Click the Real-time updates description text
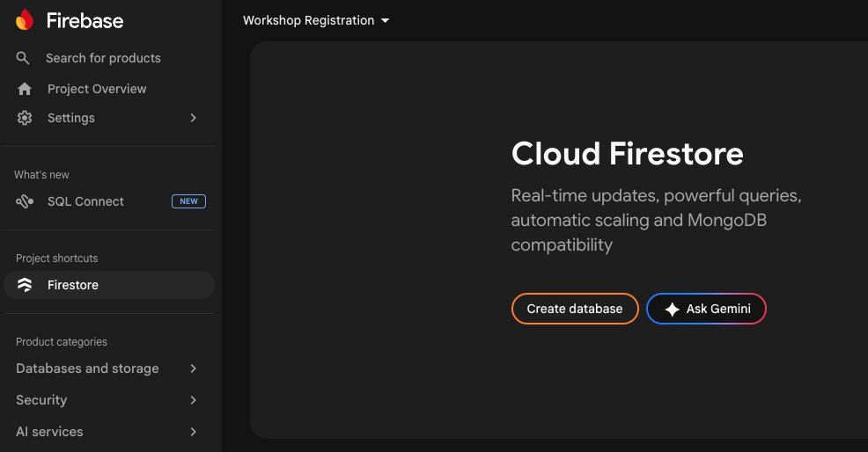Image resolution: width=868 pixels, height=452 pixels. click(656, 220)
